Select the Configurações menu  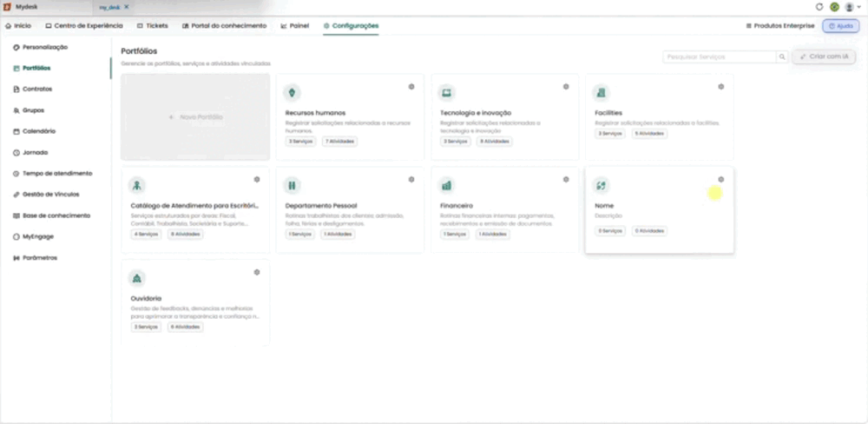[351, 26]
